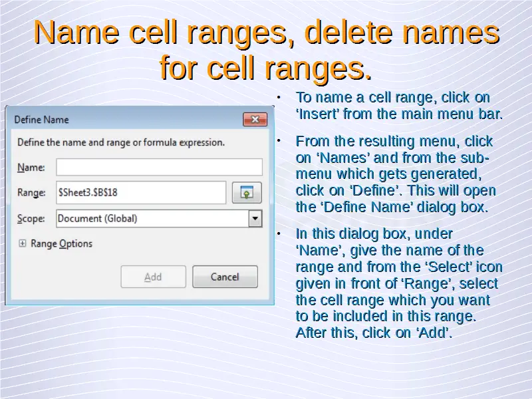The image size is (532, 399).
Task: Click the 'Range:' label
Action: (31, 193)
